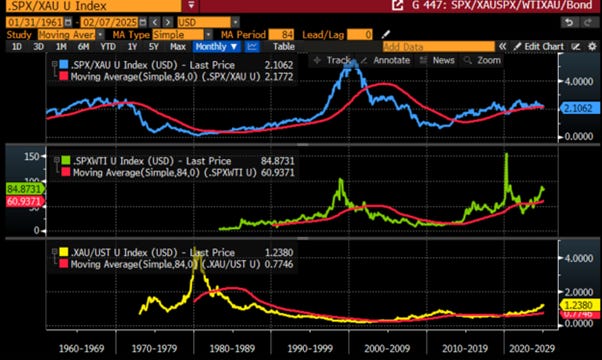Undo the last chart change
602x360 pixels.
click(569, 22)
